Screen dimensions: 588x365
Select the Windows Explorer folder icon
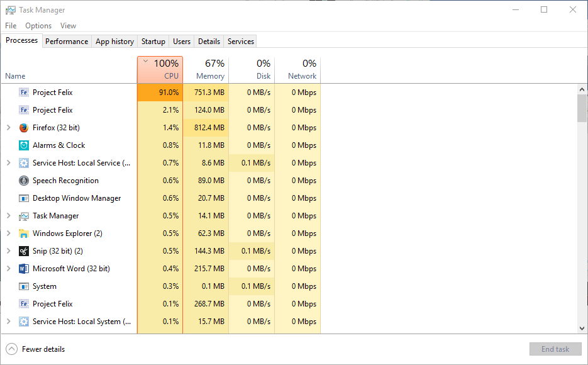[x=24, y=233]
